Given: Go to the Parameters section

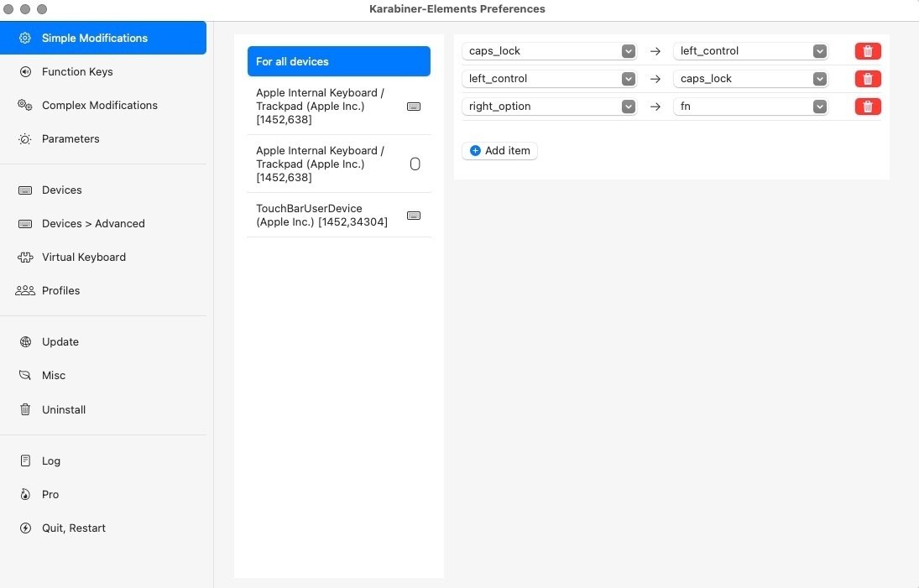Looking at the screenshot, I should (x=103, y=138).
